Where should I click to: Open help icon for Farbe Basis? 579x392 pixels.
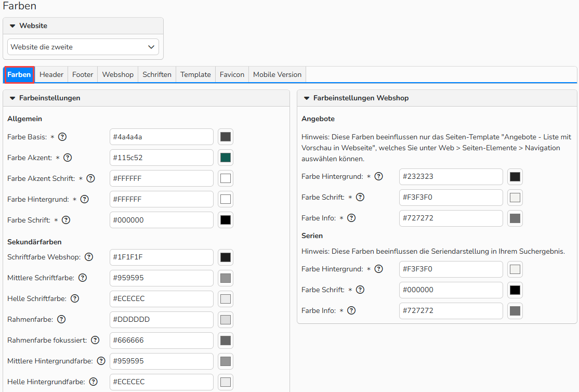tap(62, 137)
